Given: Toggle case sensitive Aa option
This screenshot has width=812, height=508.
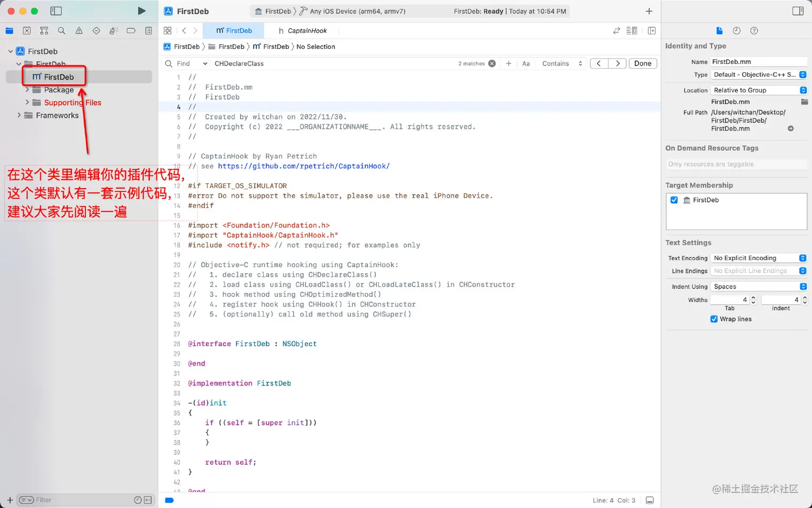Looking at the screenshot, I should 526,63.
